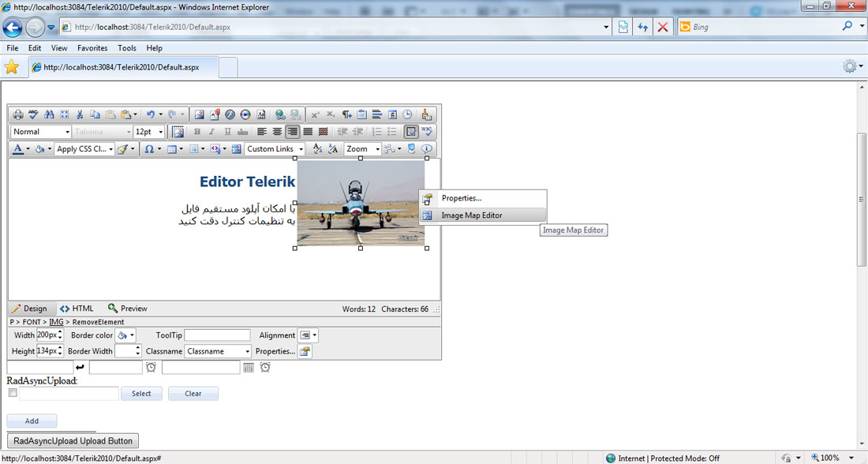868x464 pixels.
Task: Click the Add button
Action: coord(32,421)
